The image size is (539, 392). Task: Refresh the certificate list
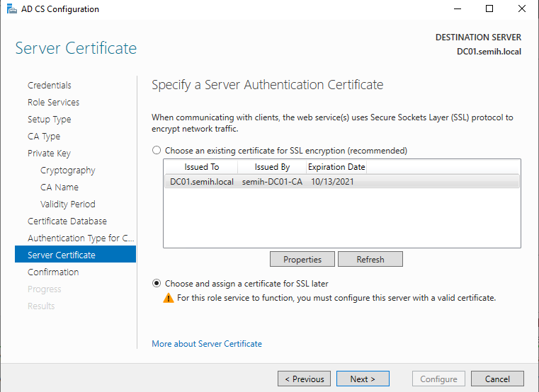click(370, 260)
